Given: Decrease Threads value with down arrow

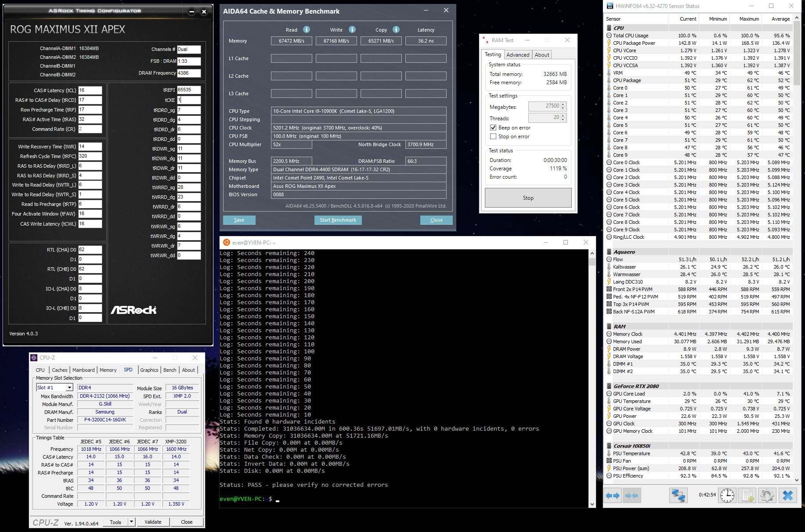Looking at the screenshot, I should point(563,120).
